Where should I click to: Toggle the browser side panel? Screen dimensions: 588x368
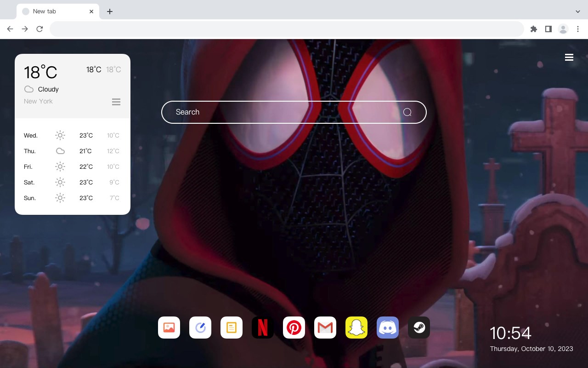[548, 29]
